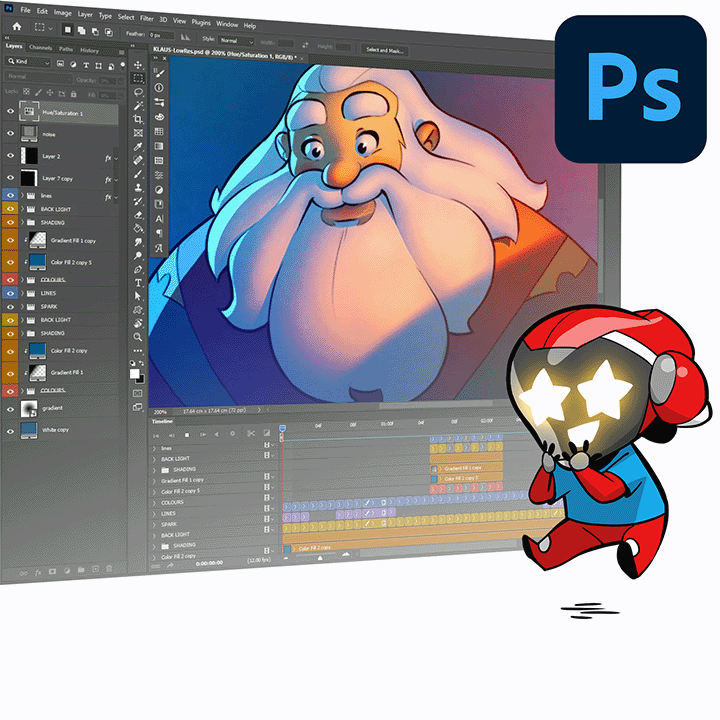720x720 pixels.
Task: Open the Info panel icon
Action: click(x=159, y=87)
